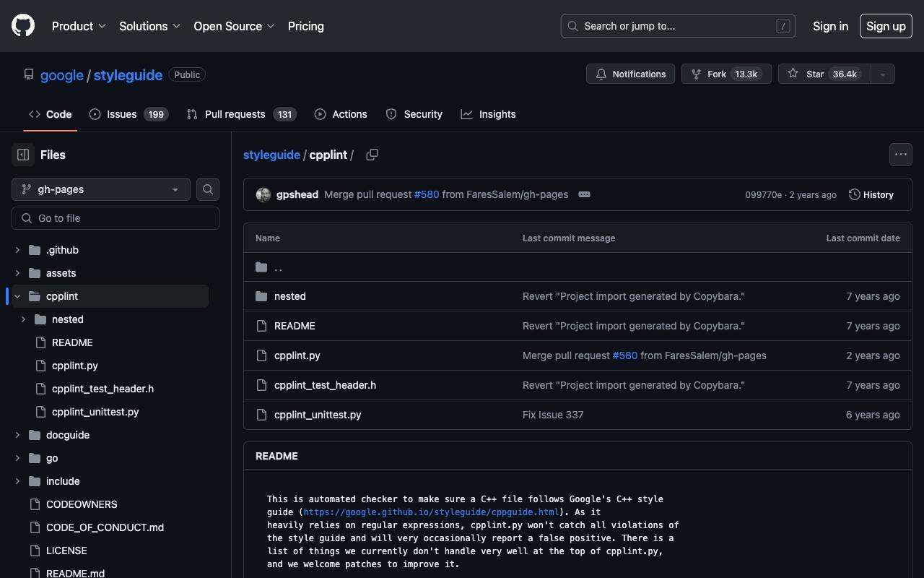Screen dimensions: 924x578
Task: Click commit hash 099770e
Action: click(x=764, y=195)
